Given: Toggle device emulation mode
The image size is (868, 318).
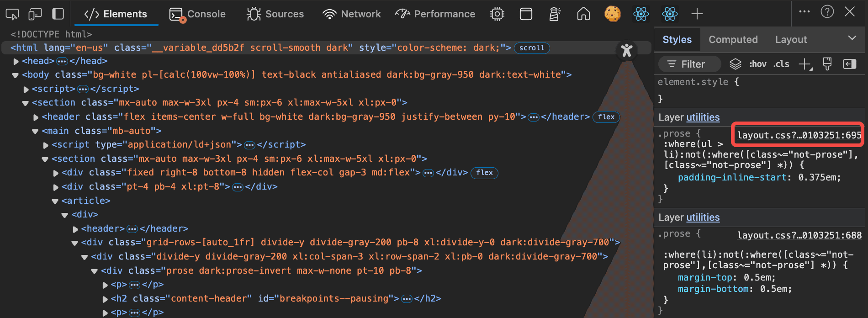Looking at the screenshot, I should coord(35,14).
